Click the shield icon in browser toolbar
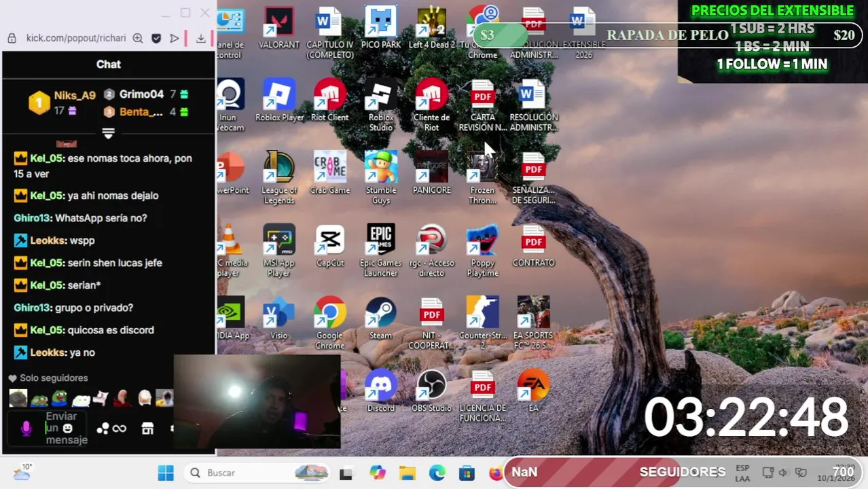This screenshot has width=868, height=489. point(156,39)
